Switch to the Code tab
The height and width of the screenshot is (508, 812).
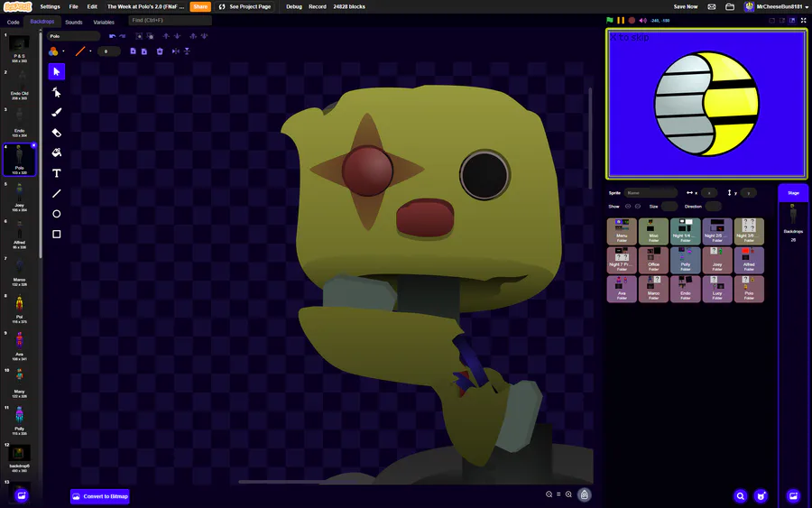click(x=13, y=23)
